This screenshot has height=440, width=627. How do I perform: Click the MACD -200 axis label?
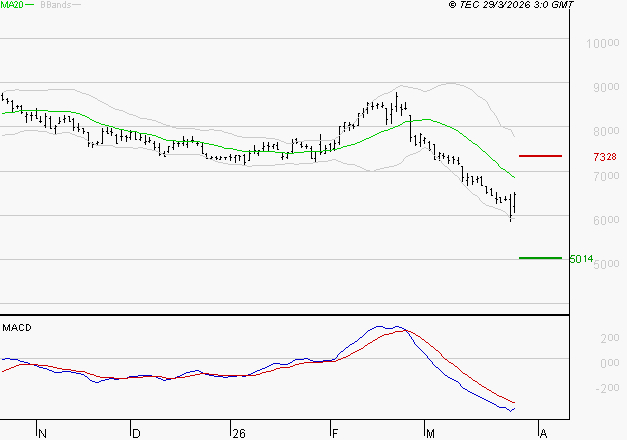click(x=607, y=388)
